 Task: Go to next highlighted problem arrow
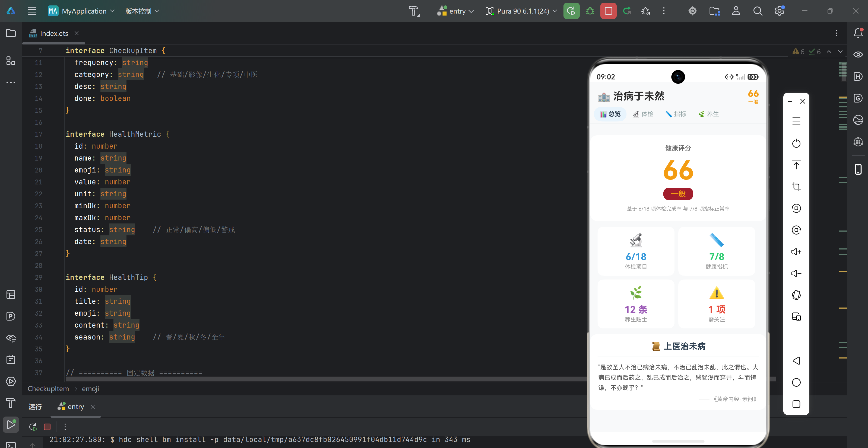pos(840,52)
